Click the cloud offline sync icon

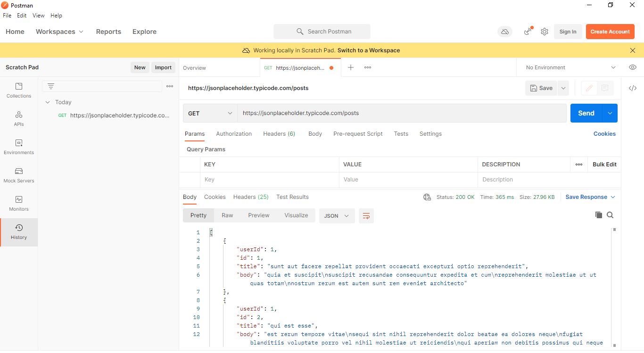coord(505,32)
